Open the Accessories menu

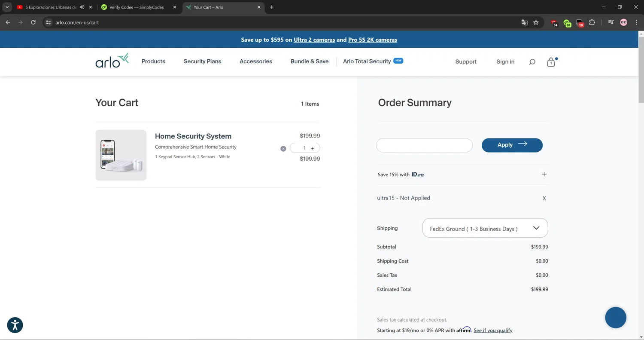[x=256, y=61]
